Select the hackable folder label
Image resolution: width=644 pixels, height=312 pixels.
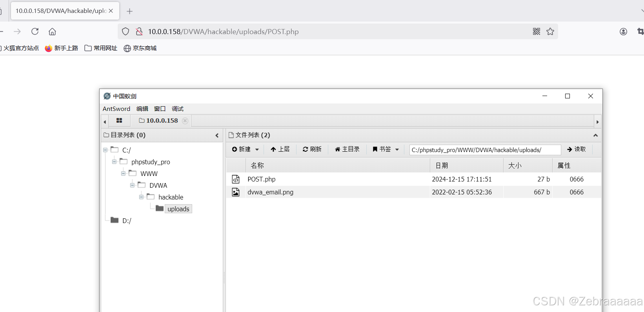click(171, 197)
